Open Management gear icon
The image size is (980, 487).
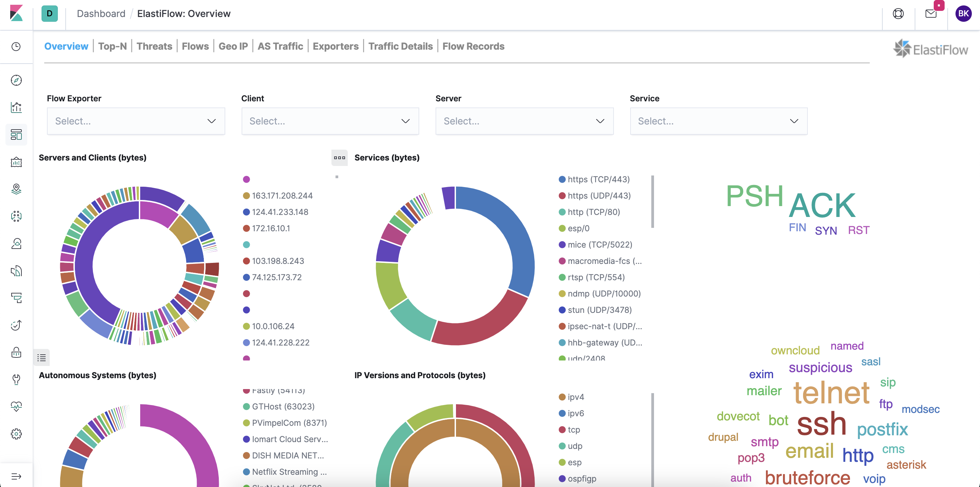(x=16, y=434)
